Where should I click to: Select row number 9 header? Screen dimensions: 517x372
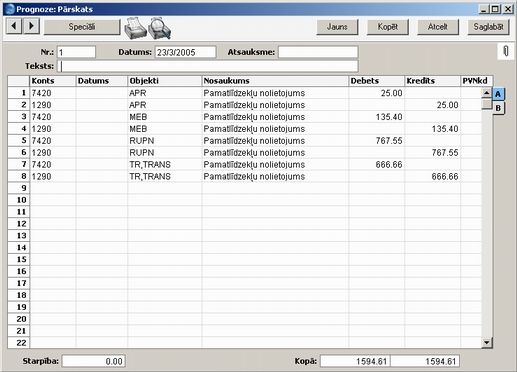tap(19, 188)
